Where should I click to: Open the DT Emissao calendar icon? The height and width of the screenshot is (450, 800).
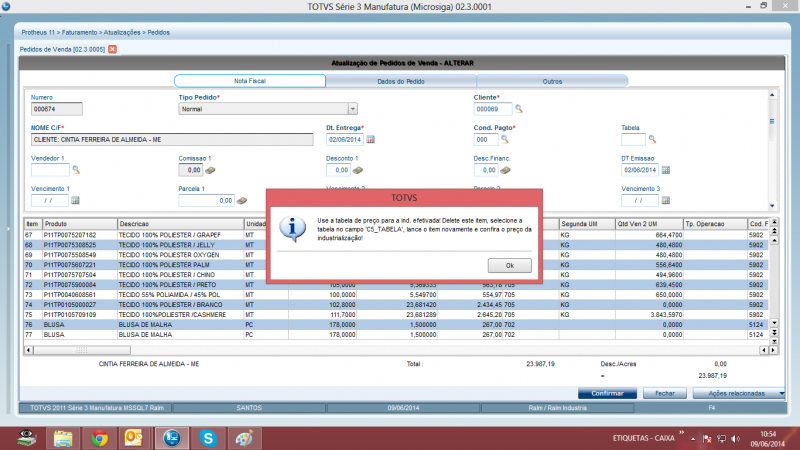(x=666, y=170)
